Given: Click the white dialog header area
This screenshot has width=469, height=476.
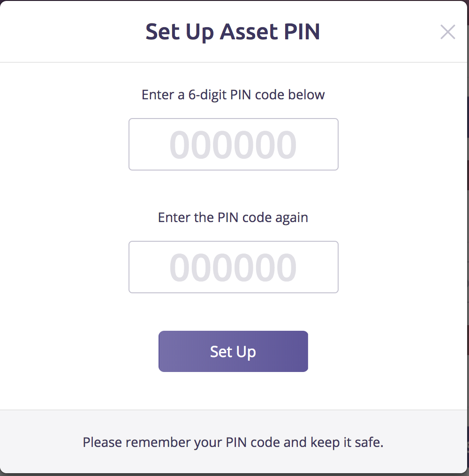Looking at the screenshot, I should coord(70,32).
